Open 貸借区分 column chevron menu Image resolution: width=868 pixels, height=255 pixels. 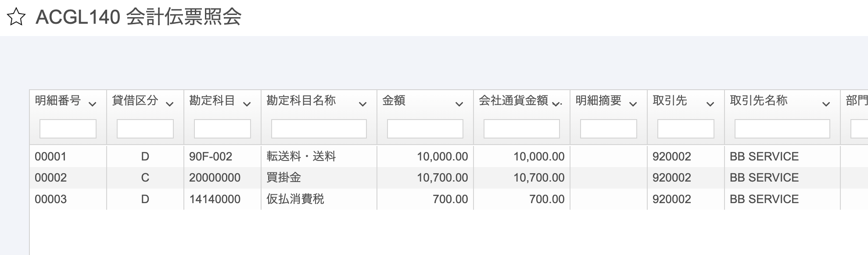[x=169, y=104]
